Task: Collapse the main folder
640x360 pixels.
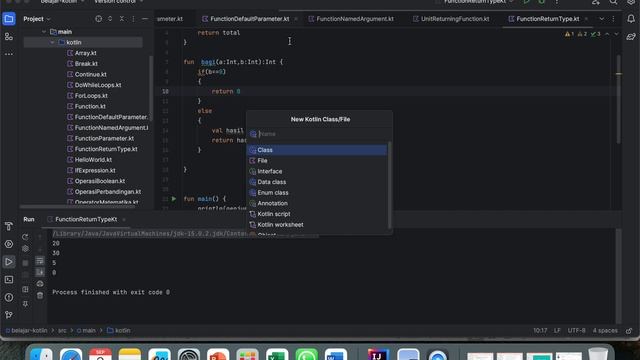Action: (x=44, y=31)
